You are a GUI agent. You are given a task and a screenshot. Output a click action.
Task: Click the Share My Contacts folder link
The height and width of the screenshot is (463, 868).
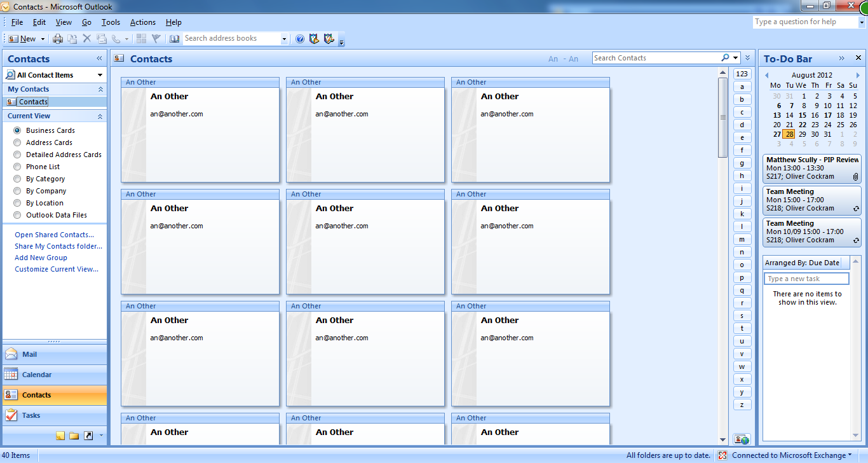pos(58,246)
